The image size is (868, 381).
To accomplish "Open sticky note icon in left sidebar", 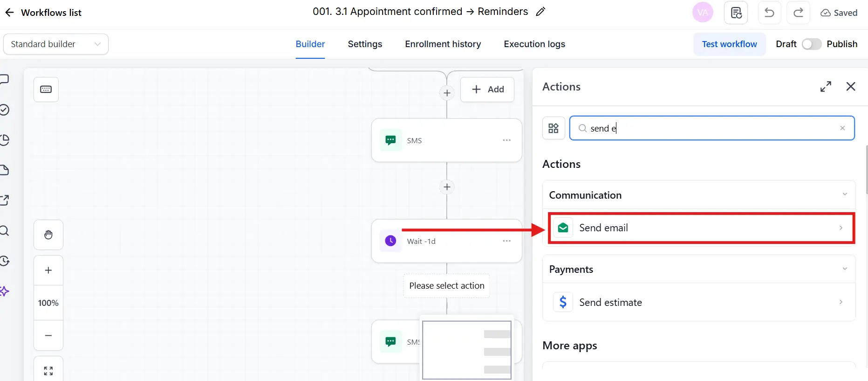I will click(x=4, y=170).
